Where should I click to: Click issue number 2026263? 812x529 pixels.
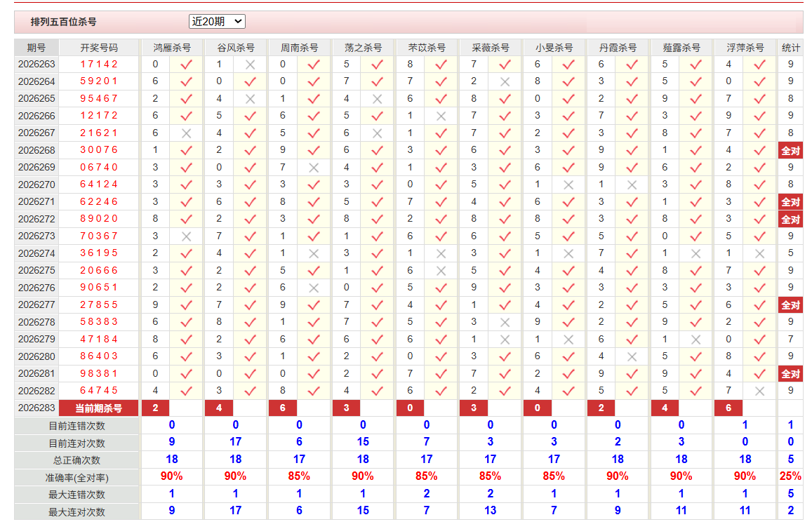tap(36, 64)
